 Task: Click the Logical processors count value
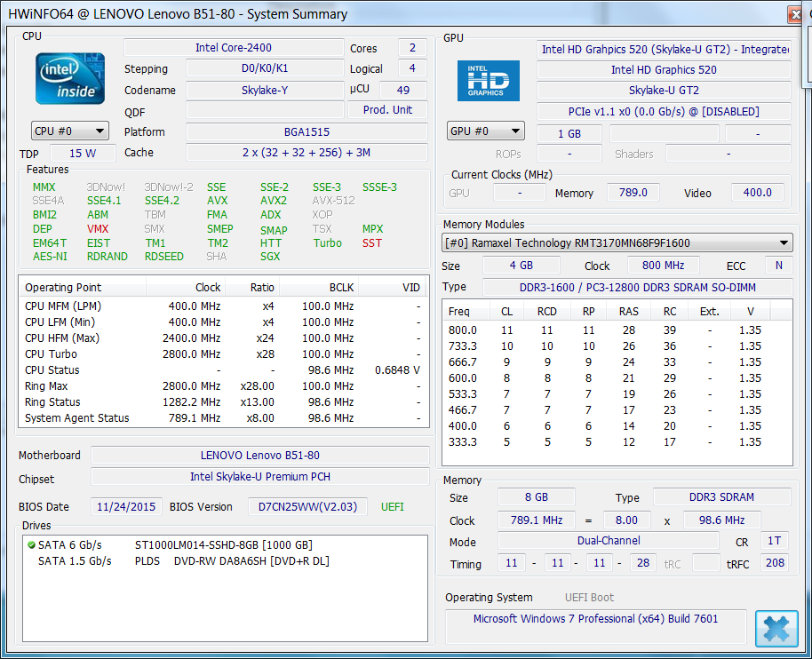click(413, 68)
